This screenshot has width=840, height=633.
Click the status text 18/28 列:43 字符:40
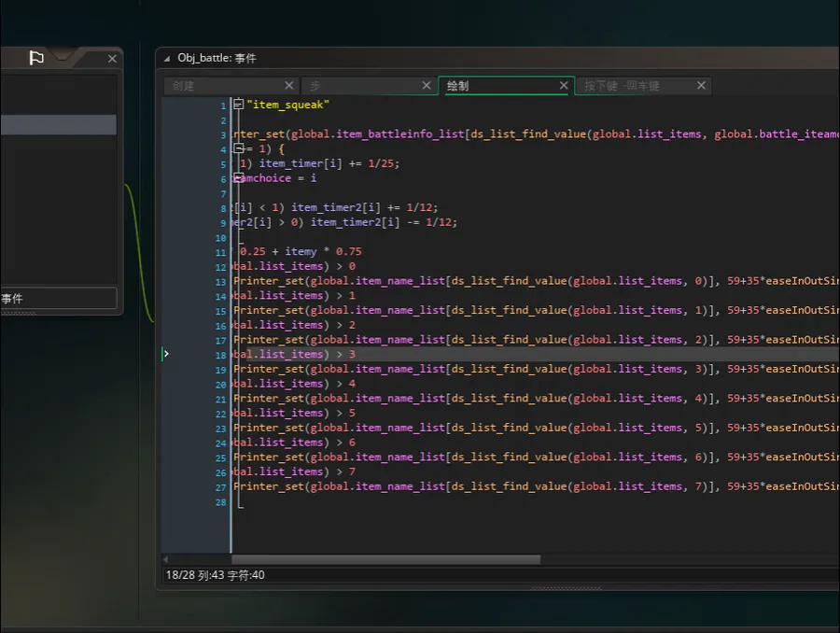pyautogui.click(x=216, y=574)
